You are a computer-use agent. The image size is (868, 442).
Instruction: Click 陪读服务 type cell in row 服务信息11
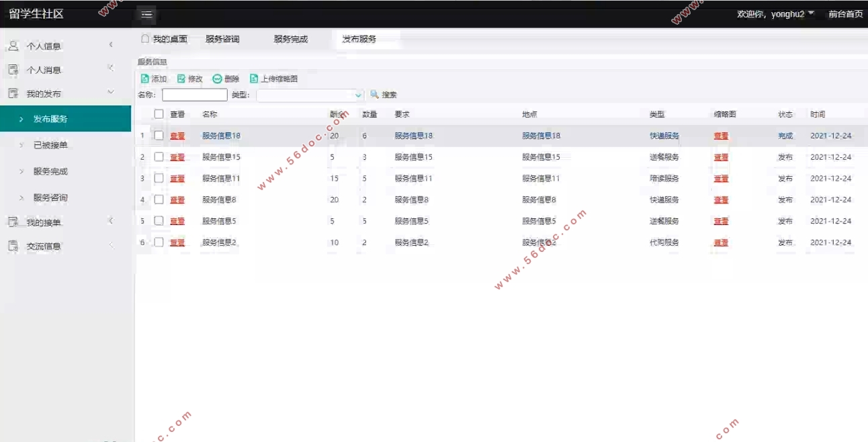[x=664, y=179]
